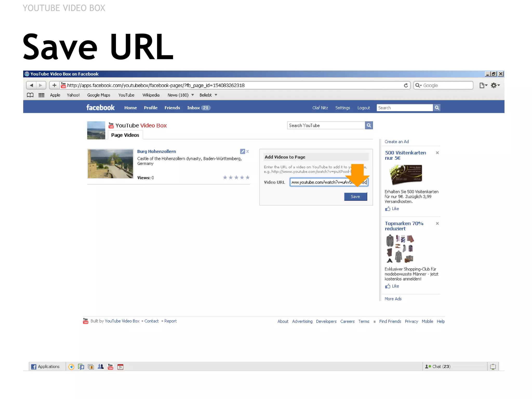Click the Facebook search magnifier button
The image size is (532, 399).
point(437,108)
